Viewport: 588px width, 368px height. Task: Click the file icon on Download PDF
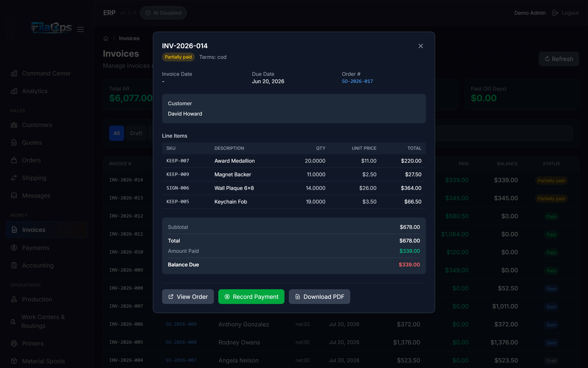pos(298,296)
